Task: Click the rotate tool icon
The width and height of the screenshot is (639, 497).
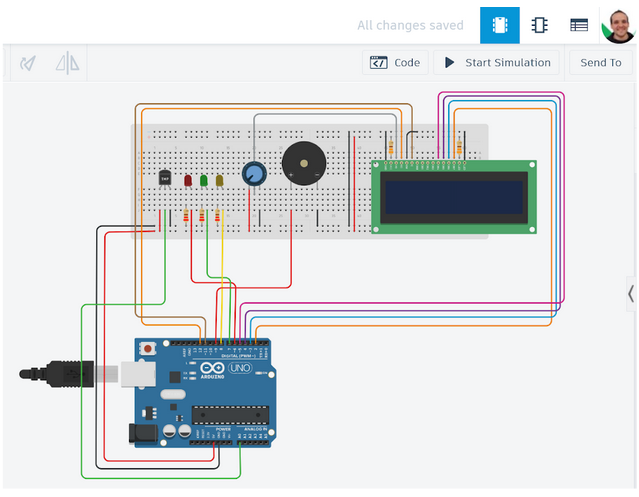Action: click(28, 63)
